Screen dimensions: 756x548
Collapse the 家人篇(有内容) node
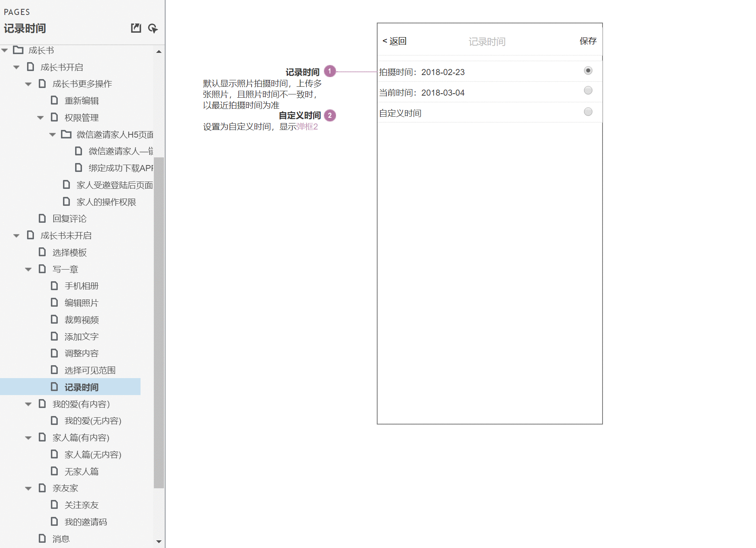click(x=29, y=438)
